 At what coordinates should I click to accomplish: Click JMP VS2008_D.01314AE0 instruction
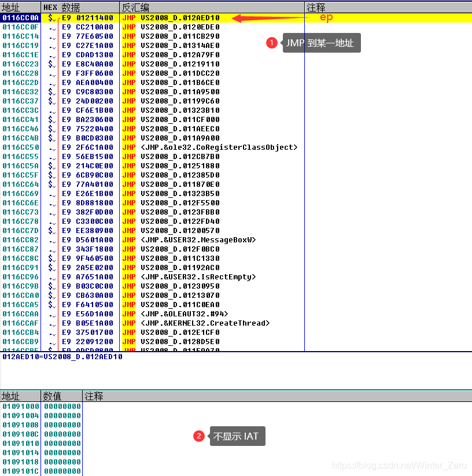[171, 46]
